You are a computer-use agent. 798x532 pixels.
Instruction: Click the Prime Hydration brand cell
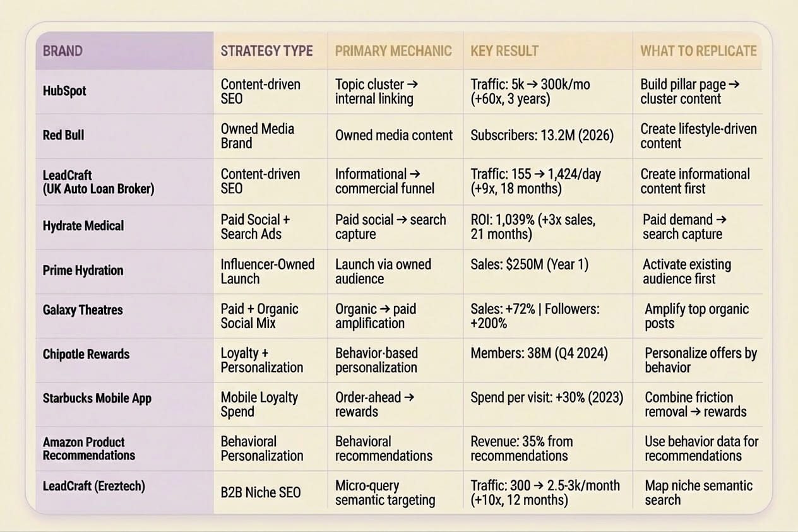point(83,270)
